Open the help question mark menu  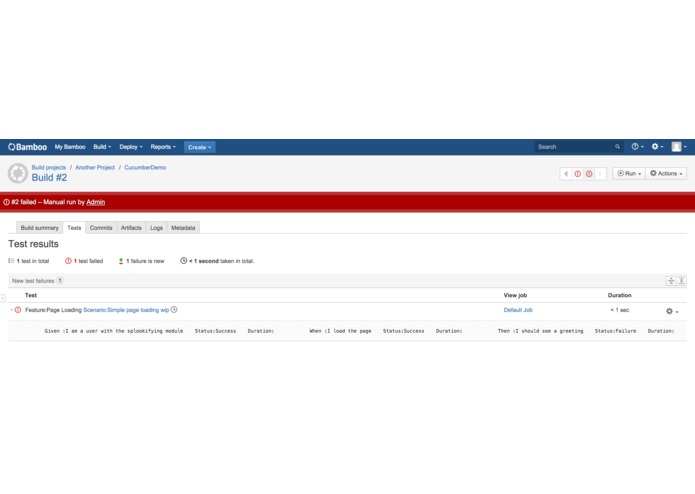[x=637, y=147]
